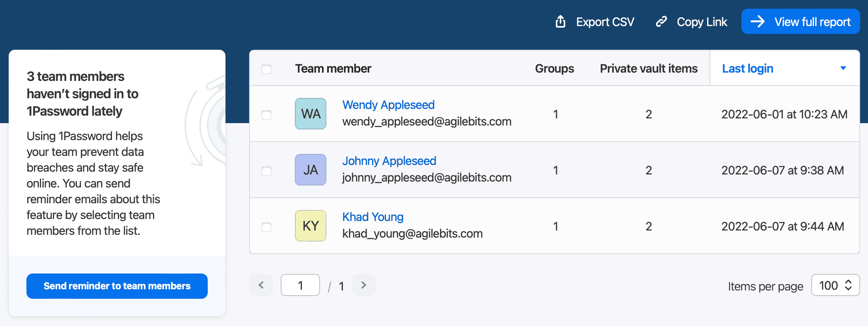Click the Items per page label

click(x=766, y=286)
